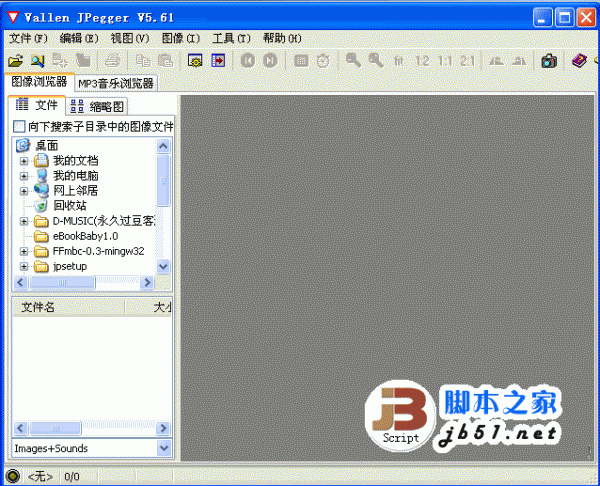This screenshot has height=486, width=600.
Task: Click file list scroll left arrow
Action: [x=20, y=428]
